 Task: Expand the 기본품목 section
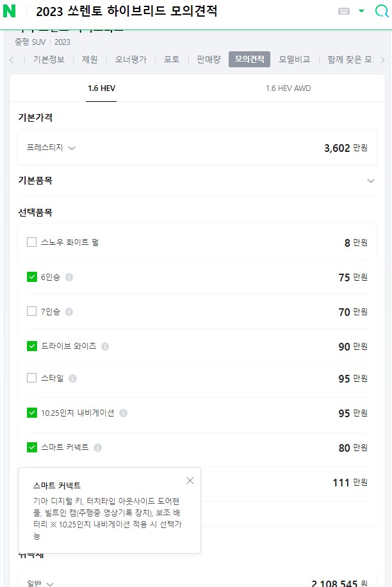(370, 181)
